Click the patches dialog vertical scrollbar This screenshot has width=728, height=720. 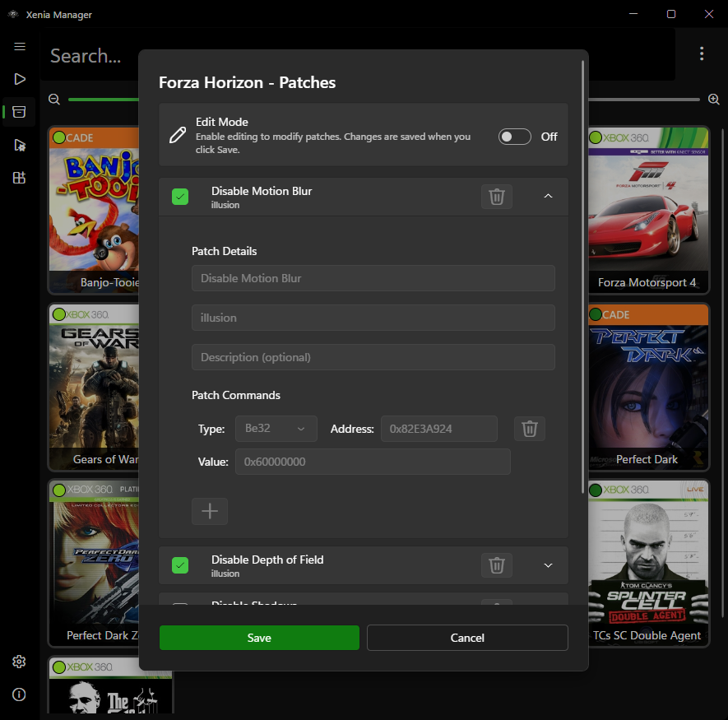tap(583, 276)
